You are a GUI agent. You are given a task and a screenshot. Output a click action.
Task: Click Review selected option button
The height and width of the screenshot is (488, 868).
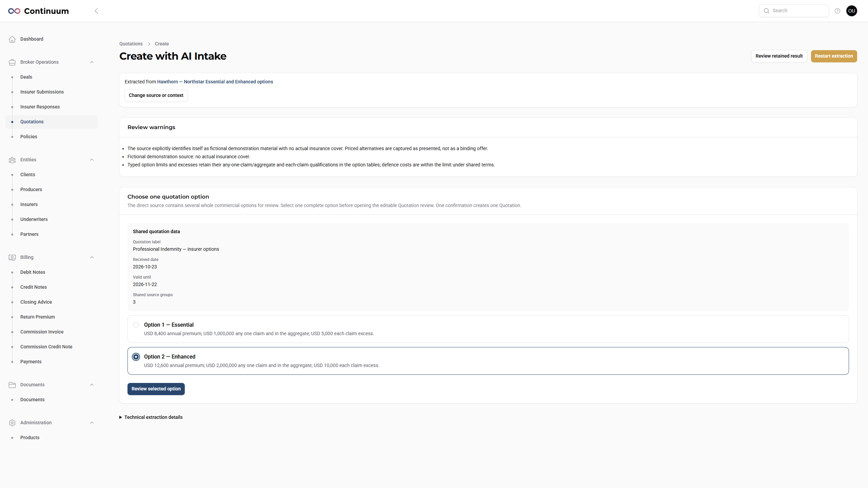[156, 389]
